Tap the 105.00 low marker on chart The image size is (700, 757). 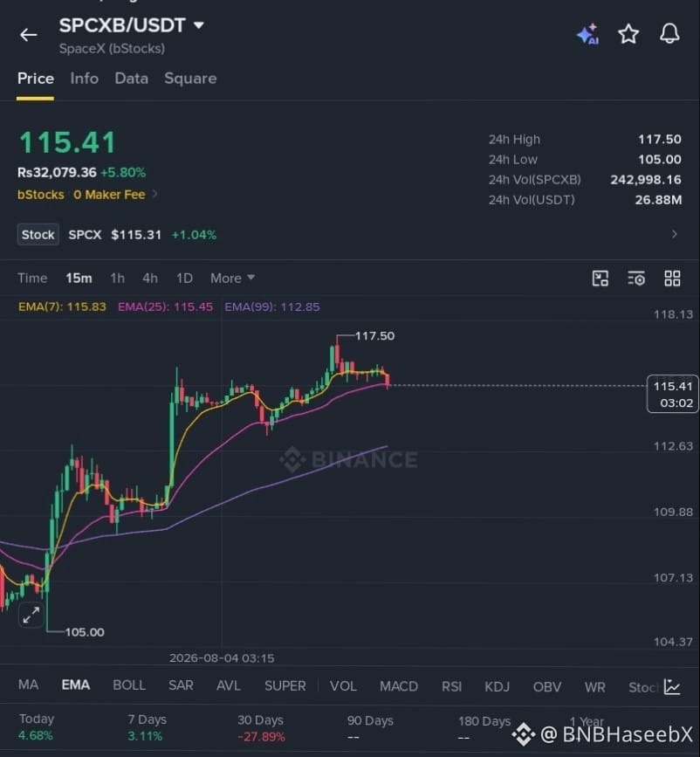[x=85, y=632]
